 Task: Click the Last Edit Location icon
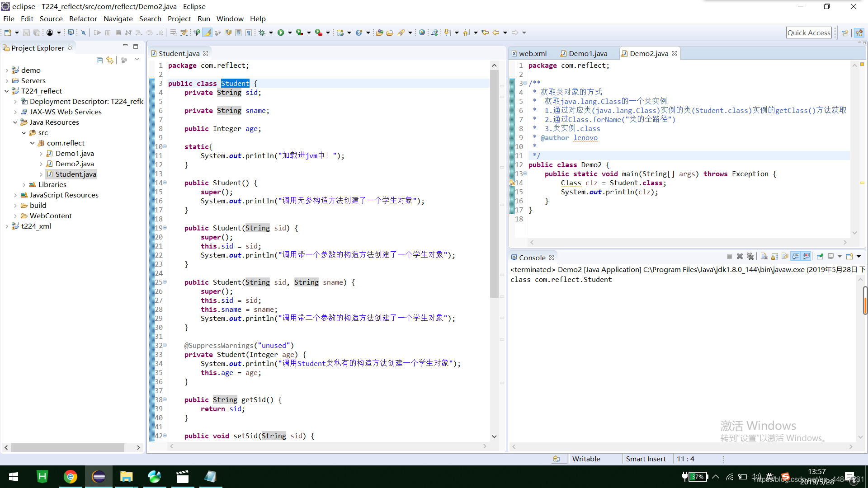[485, 33]
